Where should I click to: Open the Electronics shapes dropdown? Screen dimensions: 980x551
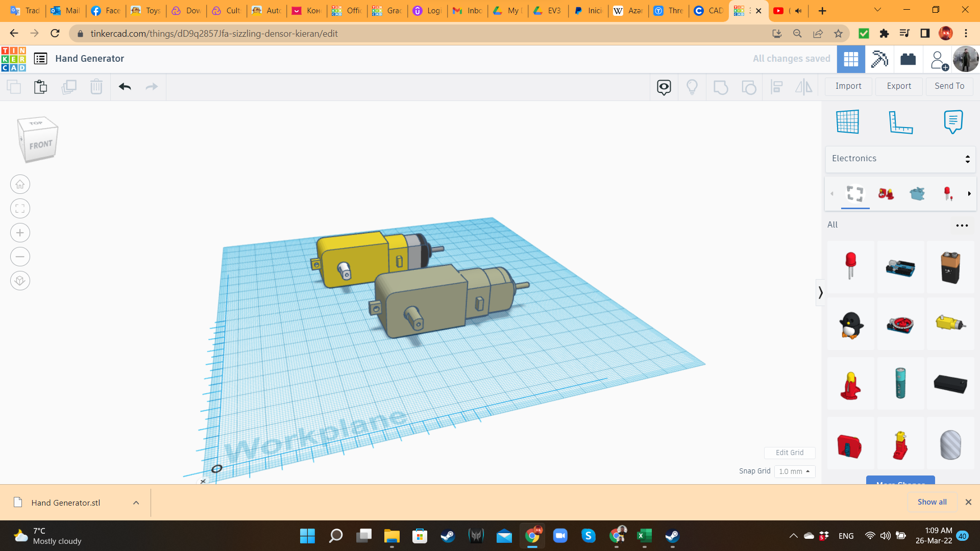pos(899,159)
